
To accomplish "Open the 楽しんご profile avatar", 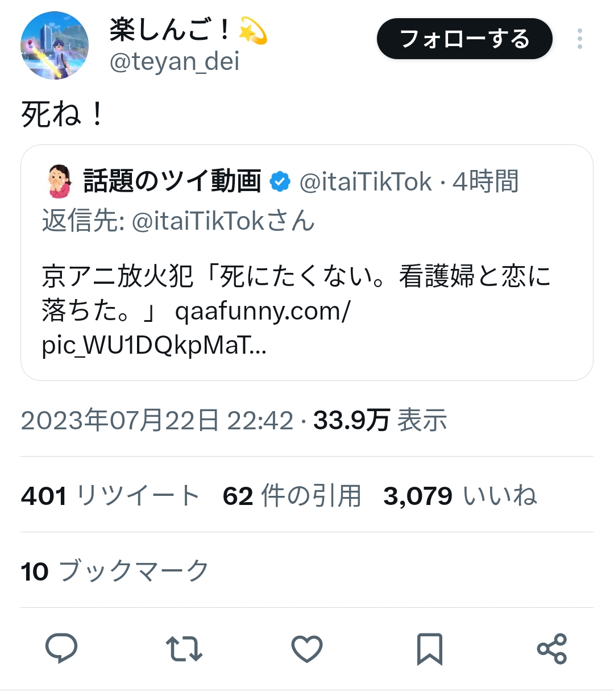I will click(x=55, y=45).
